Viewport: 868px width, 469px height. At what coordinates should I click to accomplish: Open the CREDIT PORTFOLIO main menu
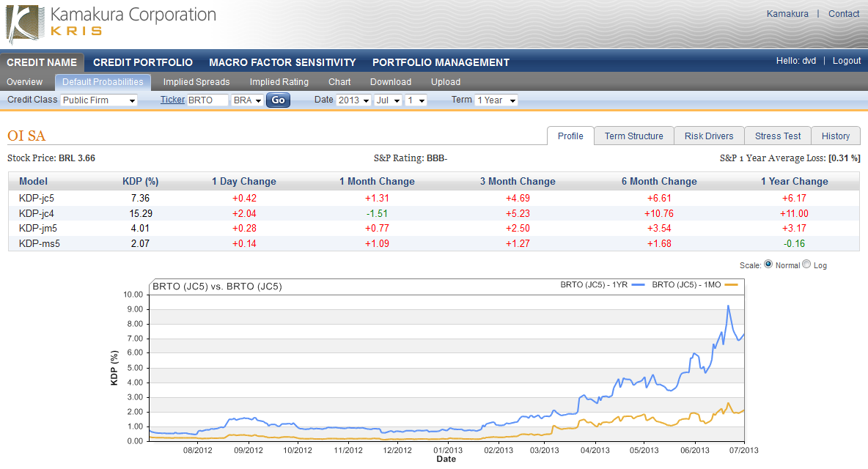point(143,62)
